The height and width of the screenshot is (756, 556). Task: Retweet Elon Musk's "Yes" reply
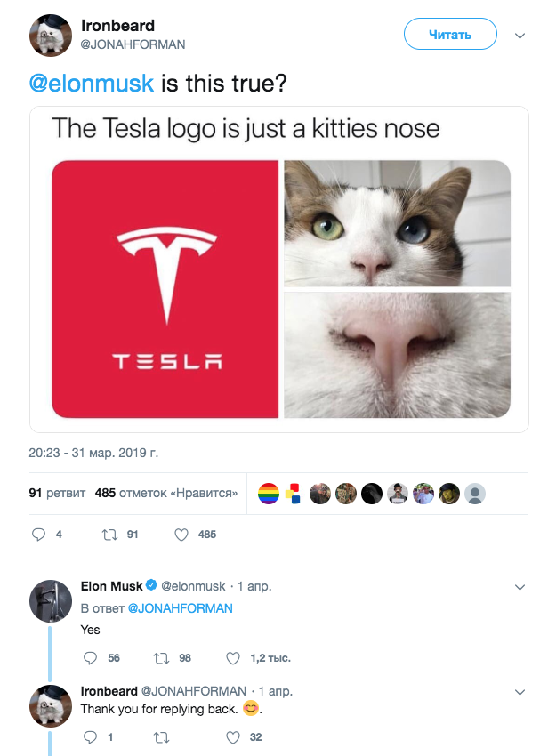pos(161,658)
